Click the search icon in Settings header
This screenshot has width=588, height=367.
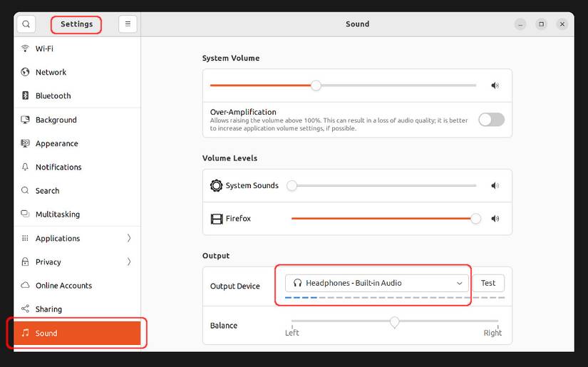[x=26, y=24]
